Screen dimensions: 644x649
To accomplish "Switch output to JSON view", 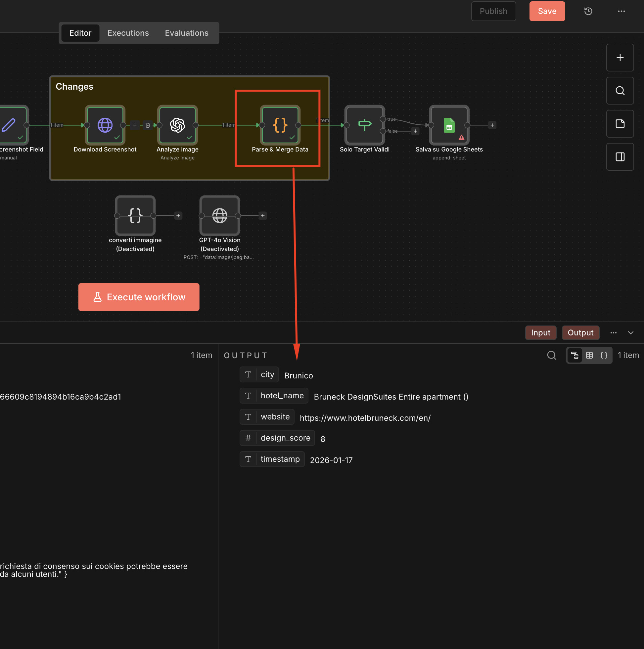I will (x=604, y=355).
